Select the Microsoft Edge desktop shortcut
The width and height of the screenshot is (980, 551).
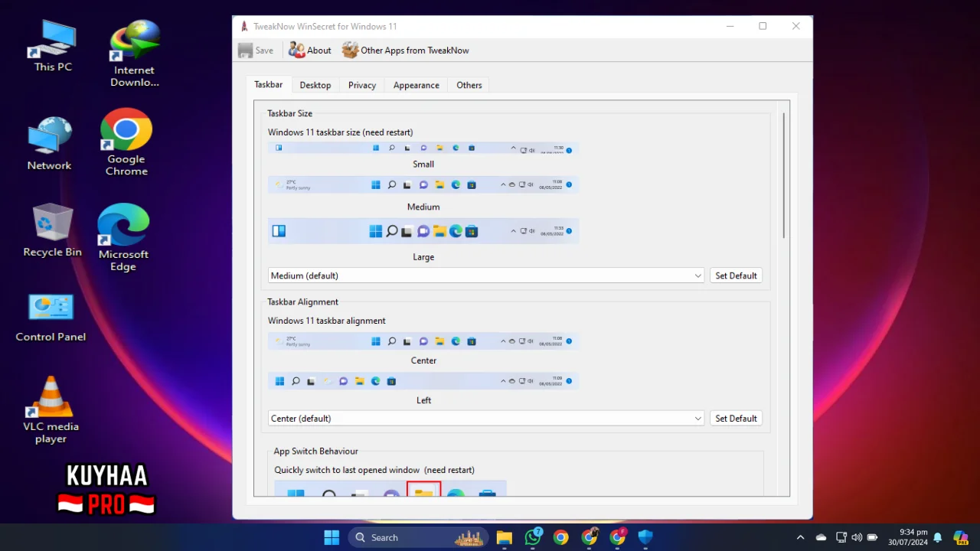(123, 238)
